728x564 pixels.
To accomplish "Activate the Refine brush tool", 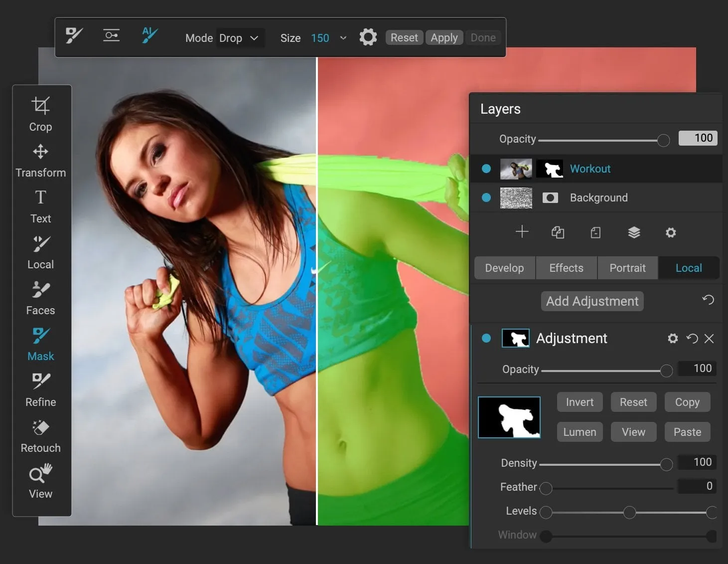I will point(40,390).
